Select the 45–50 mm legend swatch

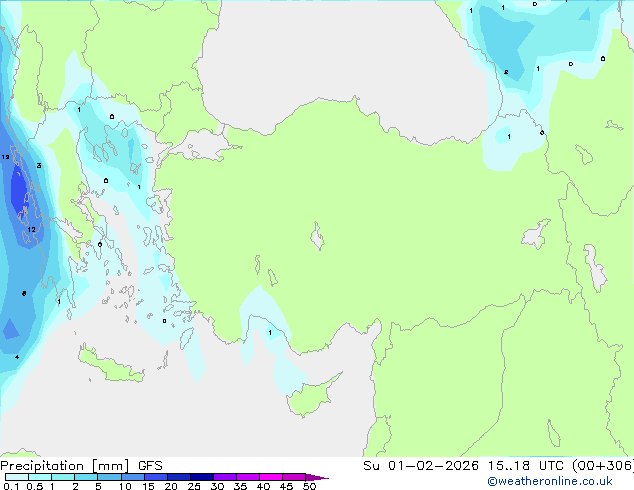[294, 477]
